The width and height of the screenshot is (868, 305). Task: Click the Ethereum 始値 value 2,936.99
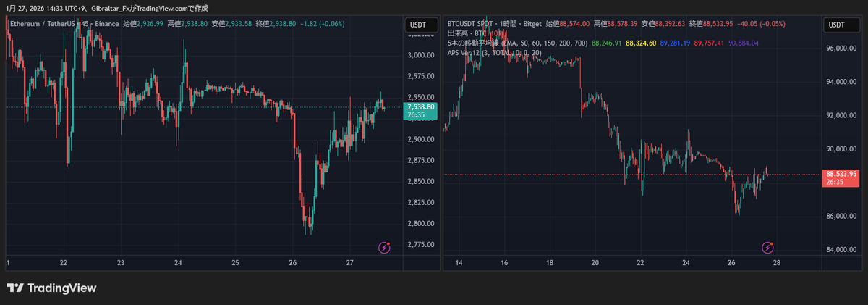(x=150, y=24)
